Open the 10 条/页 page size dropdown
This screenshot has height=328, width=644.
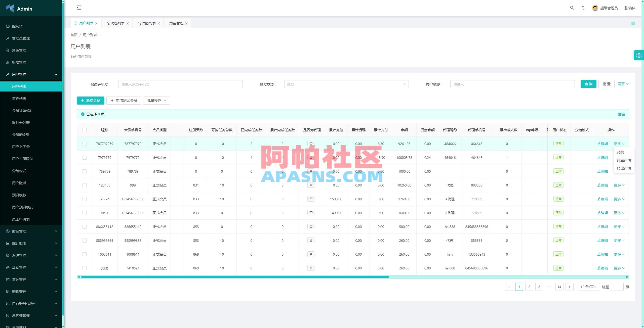pyautogui.click(x=588, y=287)
